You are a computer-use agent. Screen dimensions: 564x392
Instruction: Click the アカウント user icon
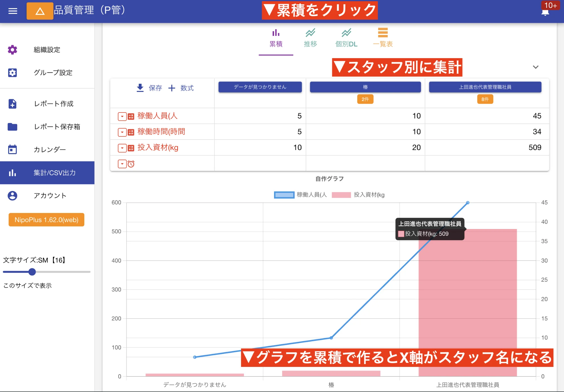coord(12,195)
